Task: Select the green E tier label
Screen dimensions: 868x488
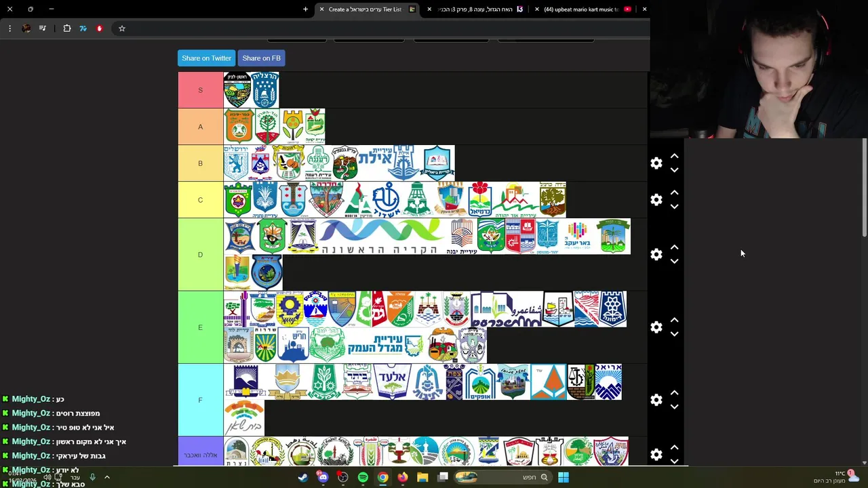Action: (200, 327)
